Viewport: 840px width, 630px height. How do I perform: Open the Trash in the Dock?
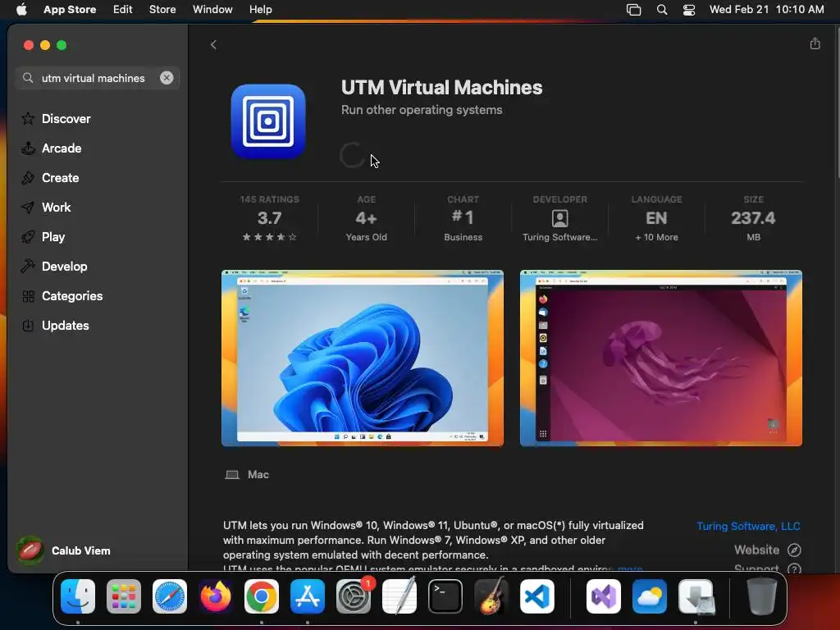pyautogui.click(x=761, y=596)
